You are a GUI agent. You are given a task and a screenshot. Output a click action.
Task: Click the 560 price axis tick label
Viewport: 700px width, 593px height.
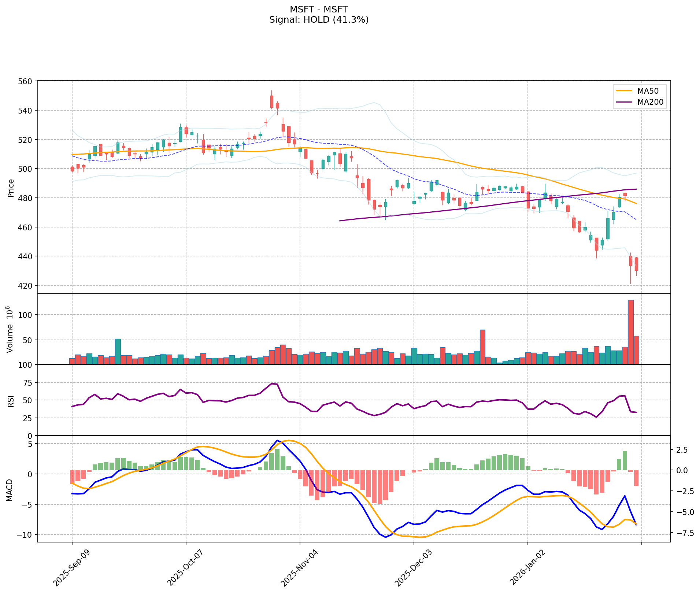(26, 81)
